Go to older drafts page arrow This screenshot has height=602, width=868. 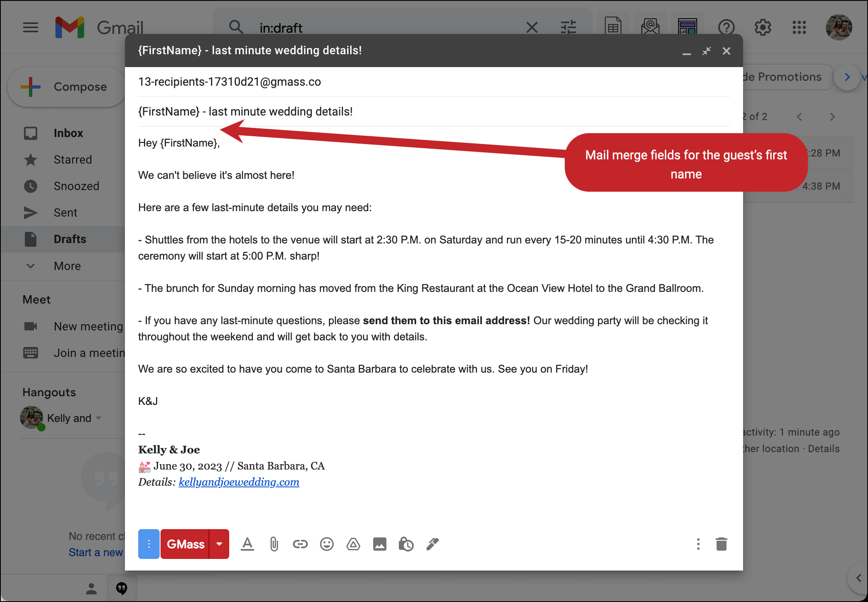pos(832,117)
